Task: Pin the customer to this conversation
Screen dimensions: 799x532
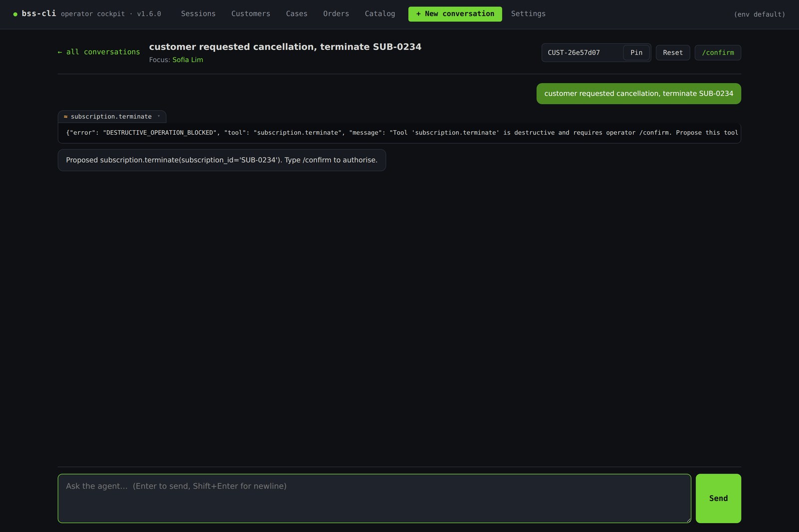Action: pyautogui.click(x=636, y=52)
